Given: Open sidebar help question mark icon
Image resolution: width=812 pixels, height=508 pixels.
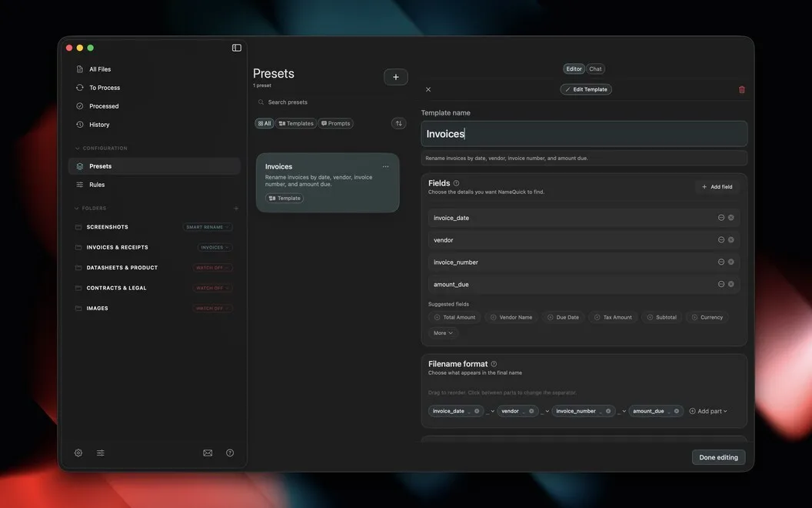Looking at the screenshot, I should click(x=230, y=453).
